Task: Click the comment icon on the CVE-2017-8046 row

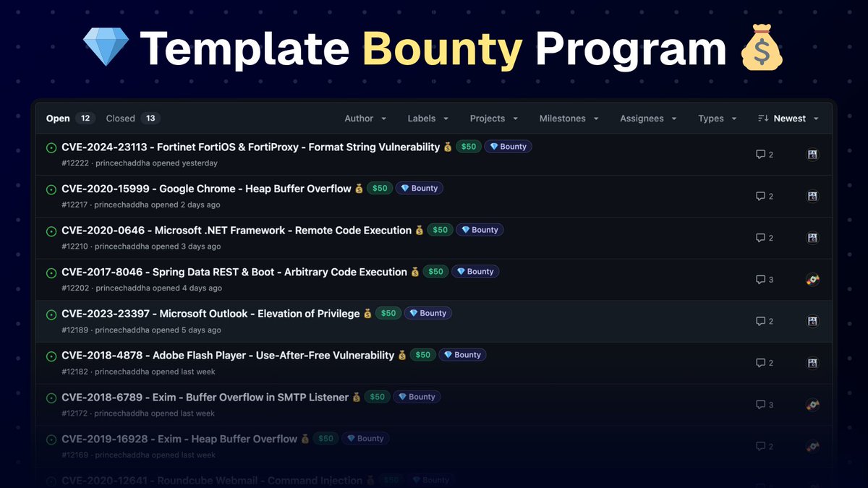Action: click(x=760, y=279)
